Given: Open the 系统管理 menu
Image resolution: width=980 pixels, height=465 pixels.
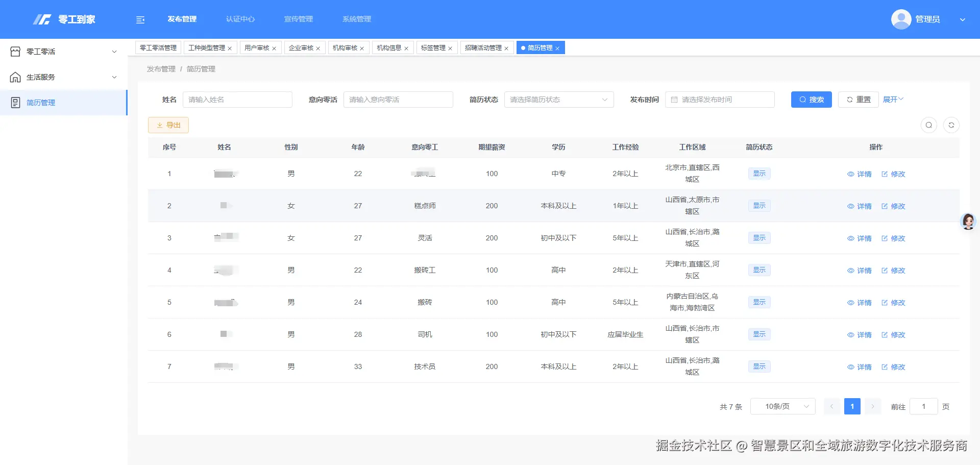Looking at the screenshot, I should pos(357,19).
